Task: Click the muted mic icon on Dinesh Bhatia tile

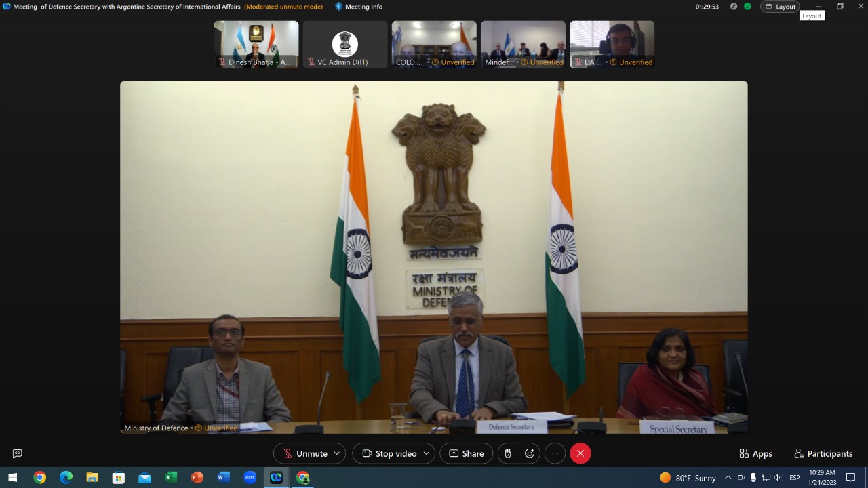Action: click(x=222, y=62)
